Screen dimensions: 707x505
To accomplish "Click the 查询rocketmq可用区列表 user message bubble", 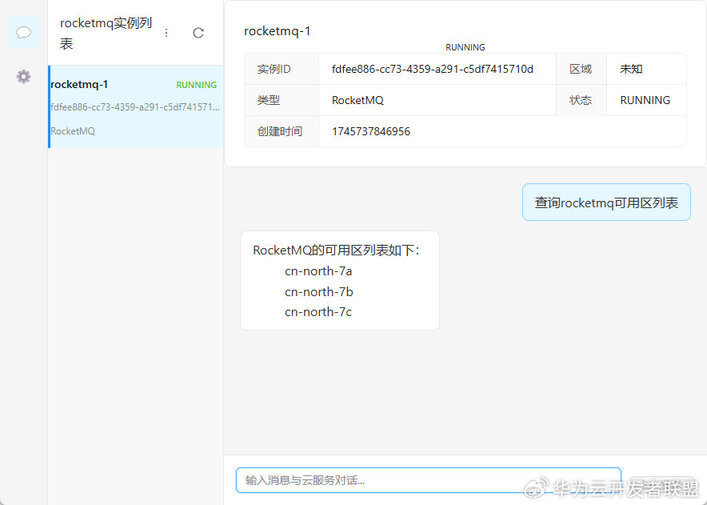I will point(606,202).
